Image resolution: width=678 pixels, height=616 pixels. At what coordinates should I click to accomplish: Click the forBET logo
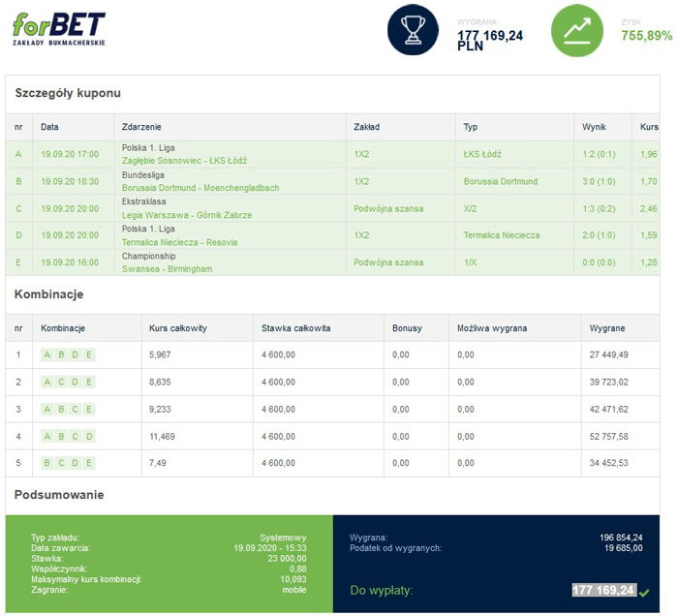(x=59, y=29)
